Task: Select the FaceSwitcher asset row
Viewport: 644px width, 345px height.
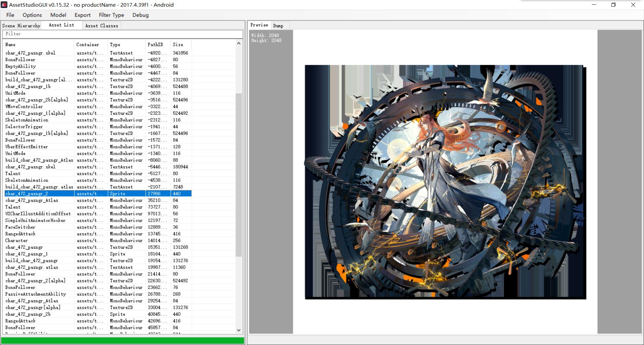Action: [98, 227]
